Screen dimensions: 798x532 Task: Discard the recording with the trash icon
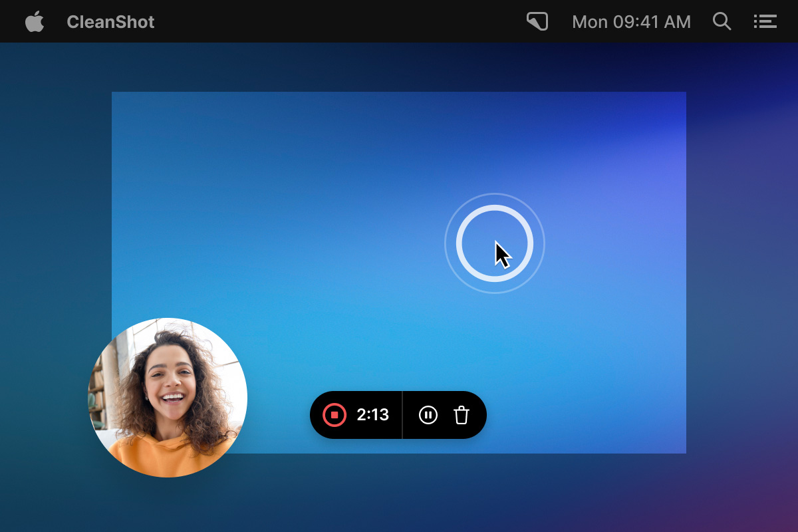[x=462, y=415]
